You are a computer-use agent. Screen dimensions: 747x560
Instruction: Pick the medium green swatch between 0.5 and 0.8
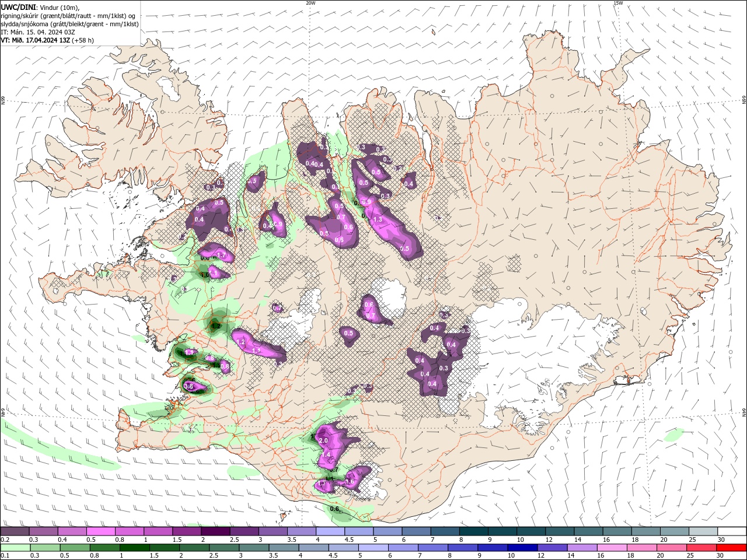[75, 548]
